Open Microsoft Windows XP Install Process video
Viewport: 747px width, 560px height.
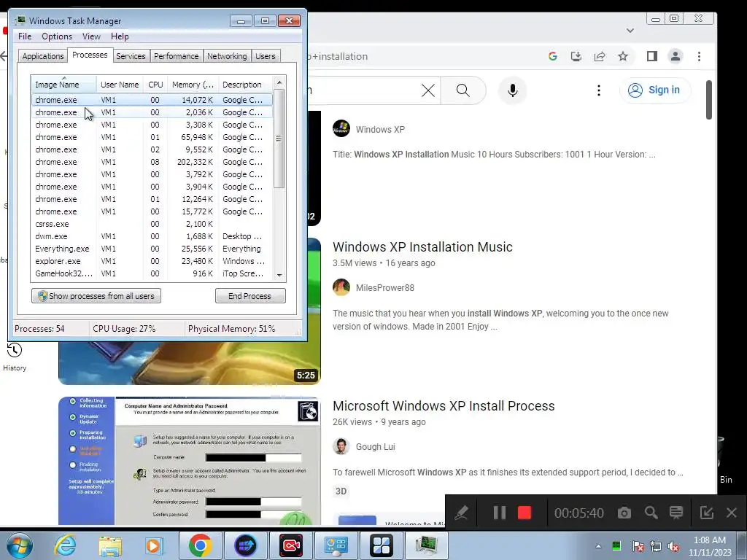444,405
